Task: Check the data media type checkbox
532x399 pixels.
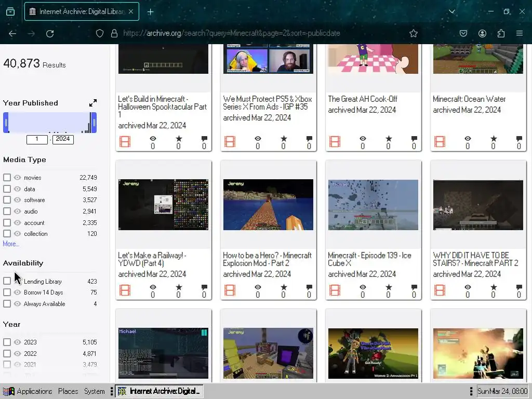Action: [x=7, y=189]
